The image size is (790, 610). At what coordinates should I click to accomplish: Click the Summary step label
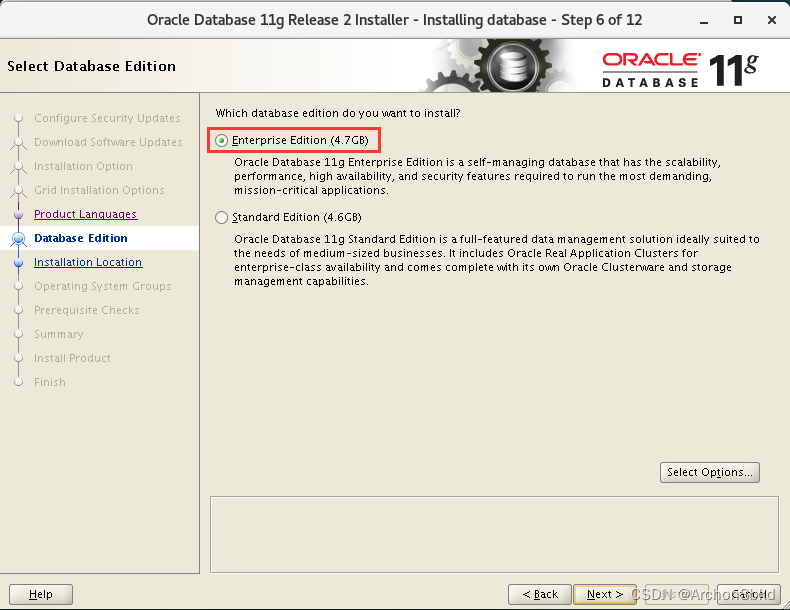tap(58, 334)
